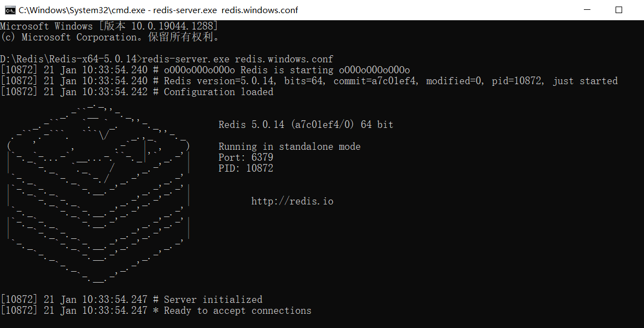
Task: Click the "Redis 5.0.14 (a7c01ef4/0) 64 bit" banner line
Action: tap(306, 125)
